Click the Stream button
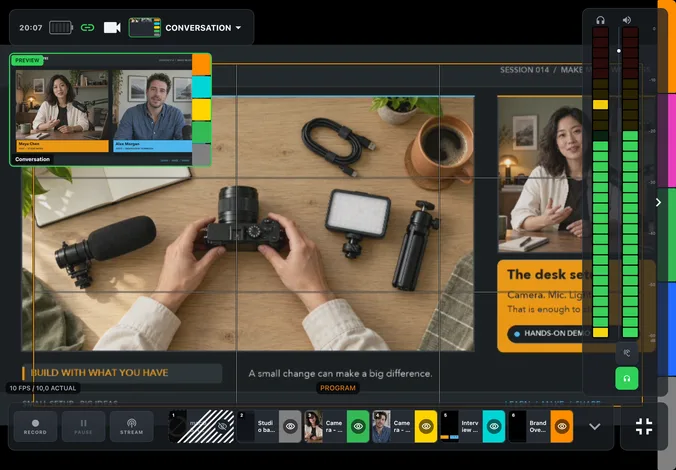 click(131, 426)
